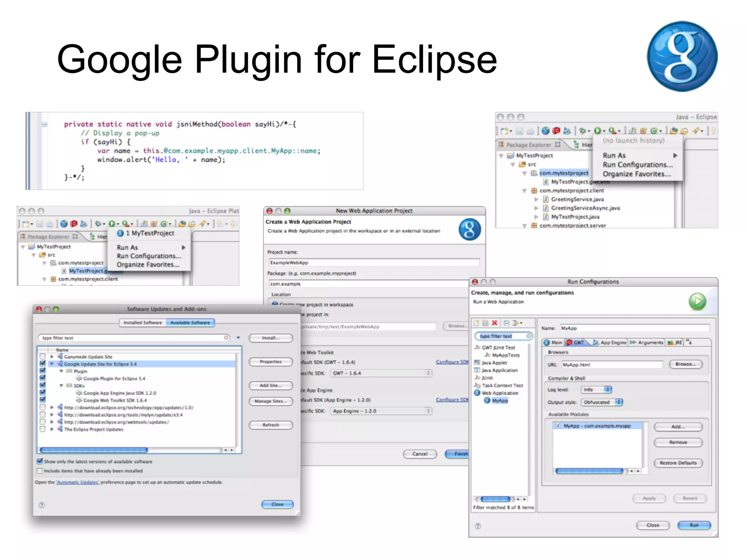
Task: Uncheck Google Web Toolkit SDK 1.6.4 checkbox
Action: pyautogui.click(x=43, y=400)
